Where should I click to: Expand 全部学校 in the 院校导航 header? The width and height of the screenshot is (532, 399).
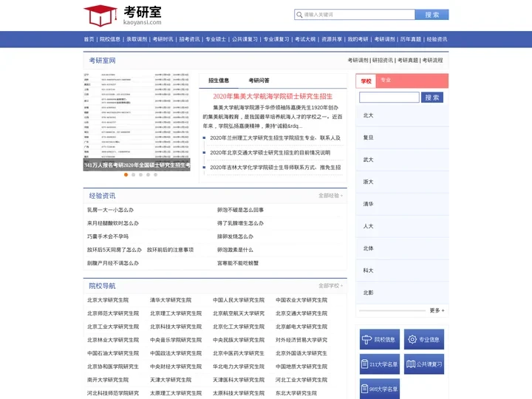pyautogui.click(x=330, y=286)
